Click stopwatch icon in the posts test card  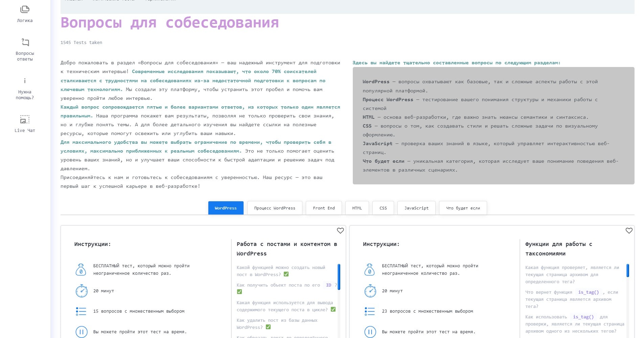click(82, 291)
